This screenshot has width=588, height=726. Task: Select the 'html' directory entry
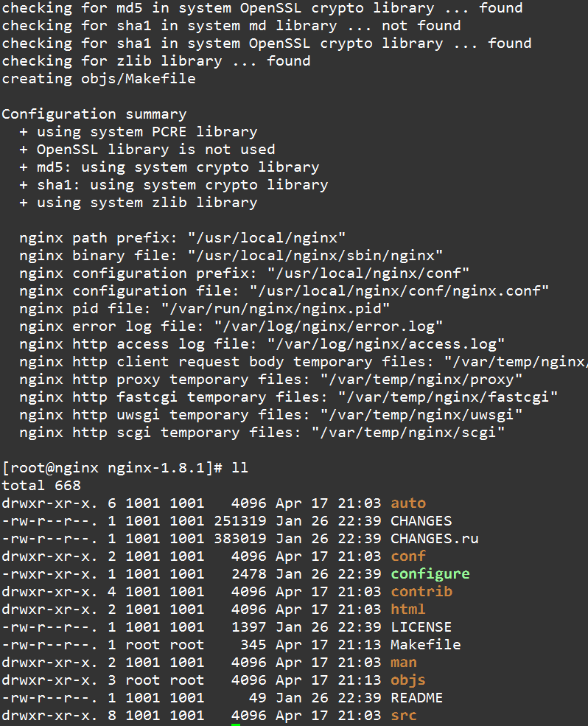tap(408, 610)
